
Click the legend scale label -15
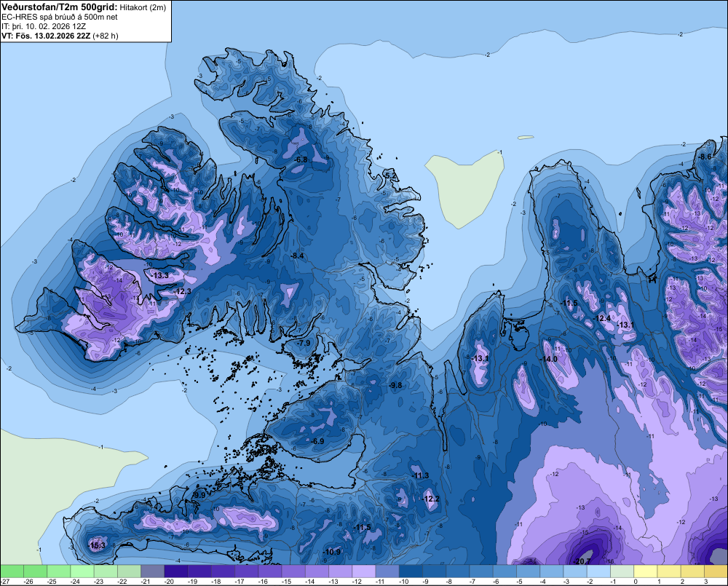click(286, 582)
